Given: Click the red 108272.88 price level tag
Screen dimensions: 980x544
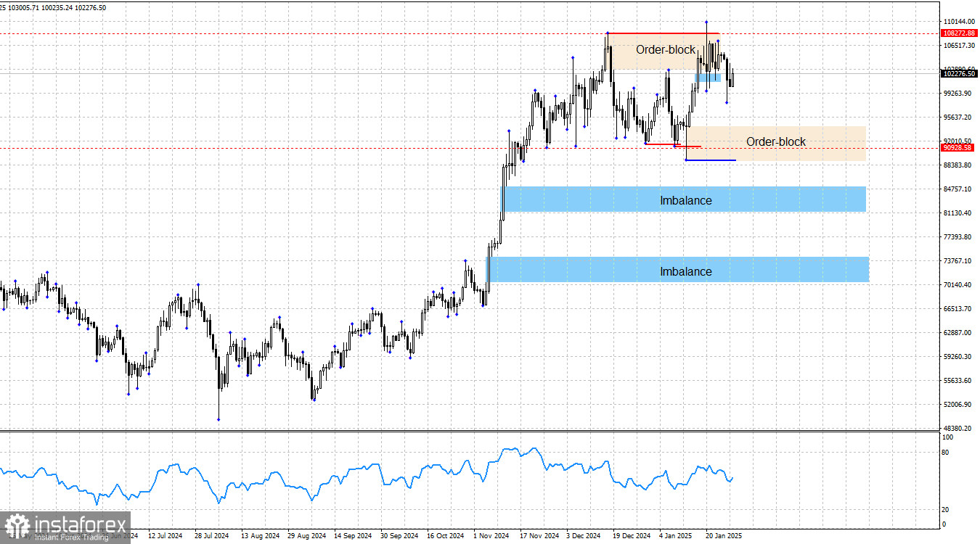Looking at the screenshot, I should coord(959,33).
